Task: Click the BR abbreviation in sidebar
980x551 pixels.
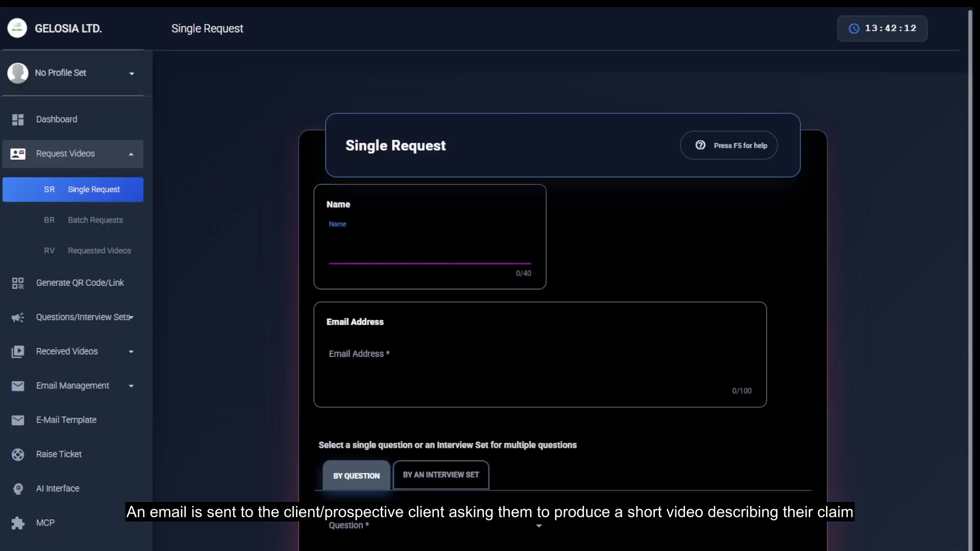Action: click(x=50, y=220)
